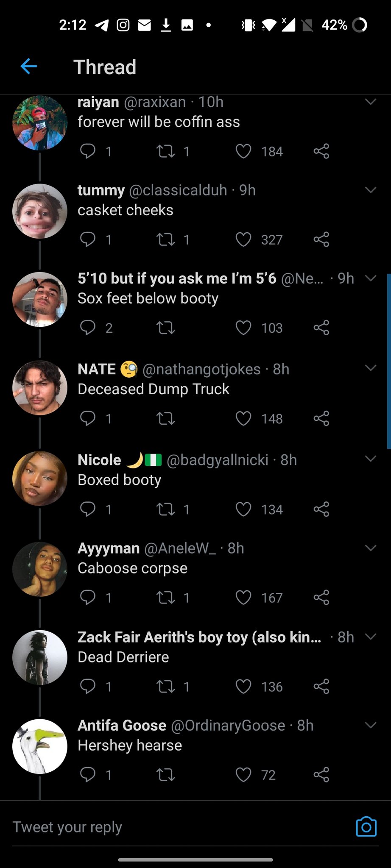Tap the back arrow in Thread header
Image resolution: width=391 pixels, height=868 pixels.
29,67
